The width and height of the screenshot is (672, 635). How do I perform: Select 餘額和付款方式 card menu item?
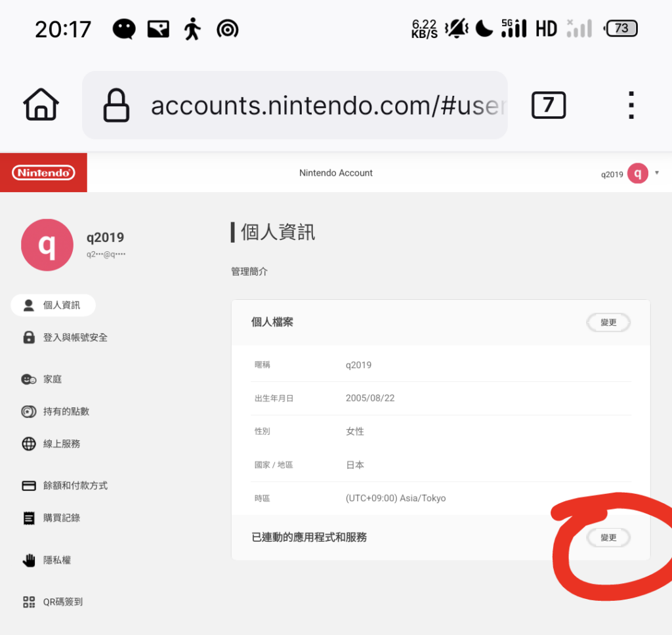pos(65,485)
